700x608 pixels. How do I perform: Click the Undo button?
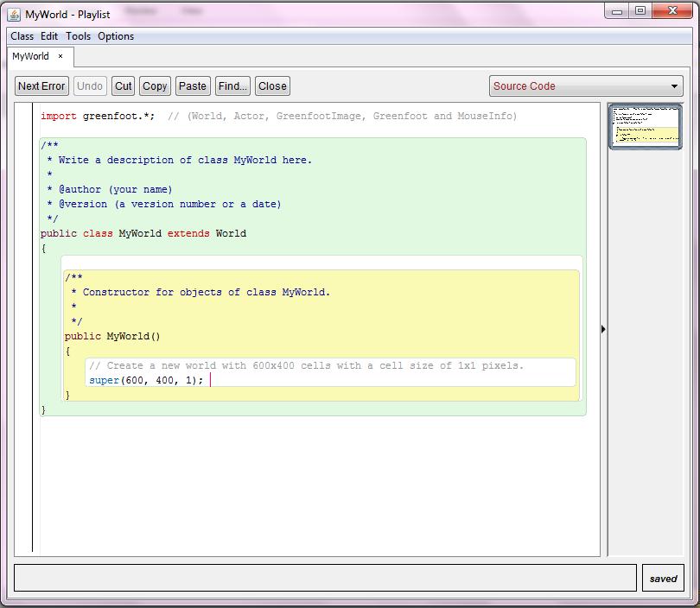coord(90,86)
